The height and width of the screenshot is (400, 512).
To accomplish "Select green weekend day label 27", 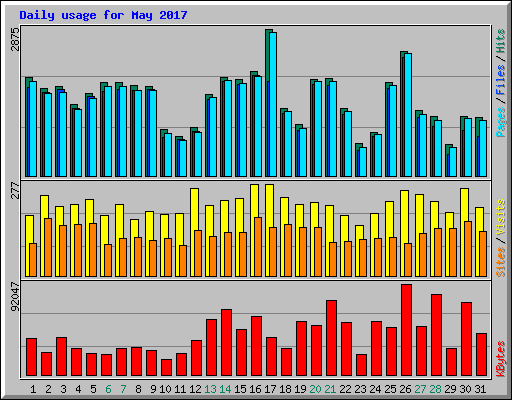I will click(x=420, y=389).
